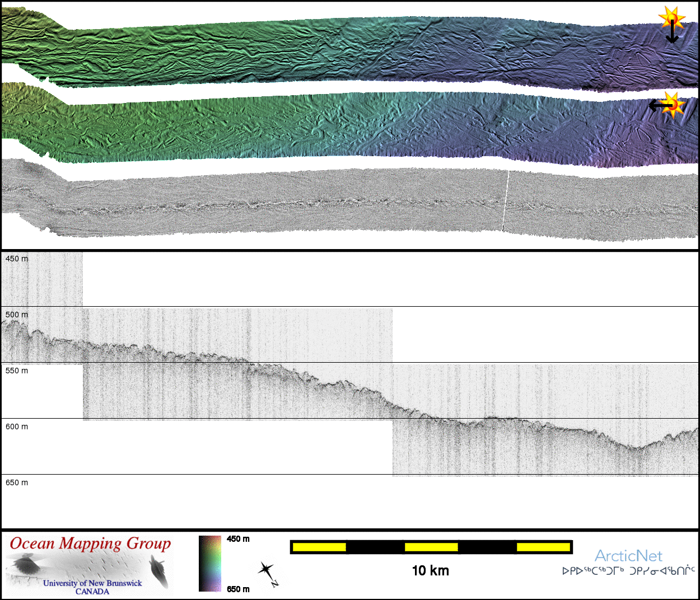This screenshot has width=700, height=600.
Task: Click the 600 m profile depth label
Action: 17,426
